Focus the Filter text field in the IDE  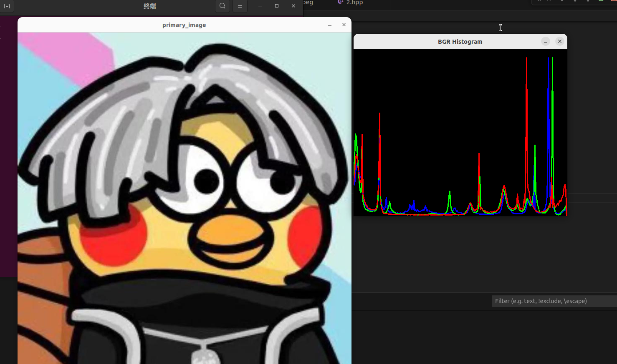coord(554,301)
